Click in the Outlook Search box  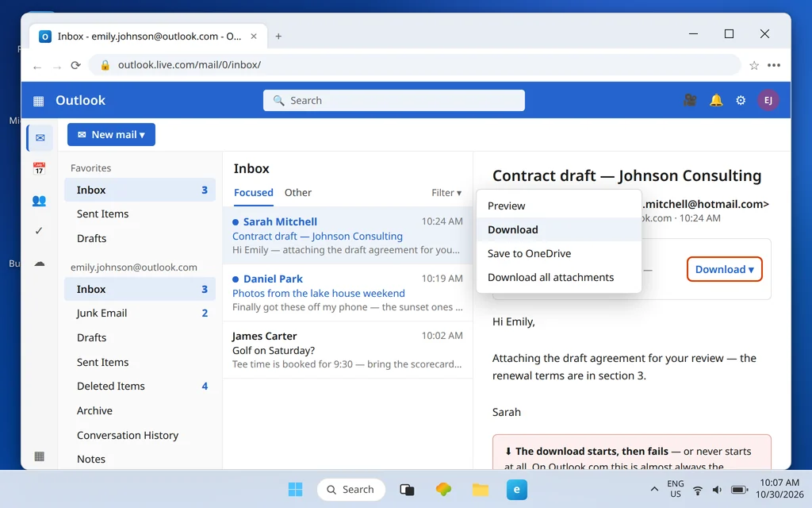(393, 101)
